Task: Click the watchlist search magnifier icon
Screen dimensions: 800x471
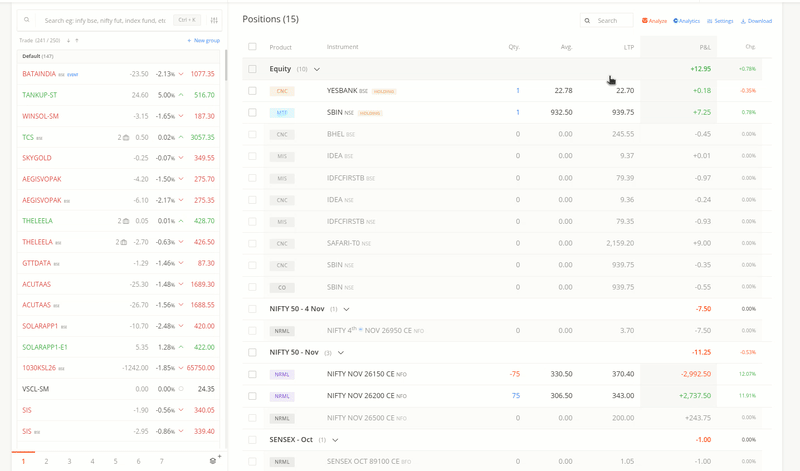Action: [x=27, y=20]
